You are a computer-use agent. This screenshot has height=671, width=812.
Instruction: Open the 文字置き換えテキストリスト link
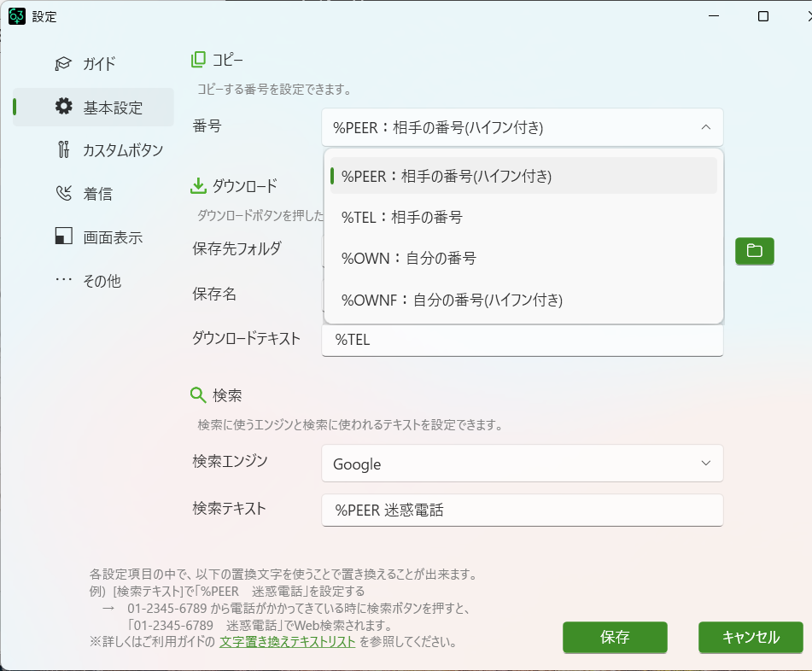[x=287, y=642]
